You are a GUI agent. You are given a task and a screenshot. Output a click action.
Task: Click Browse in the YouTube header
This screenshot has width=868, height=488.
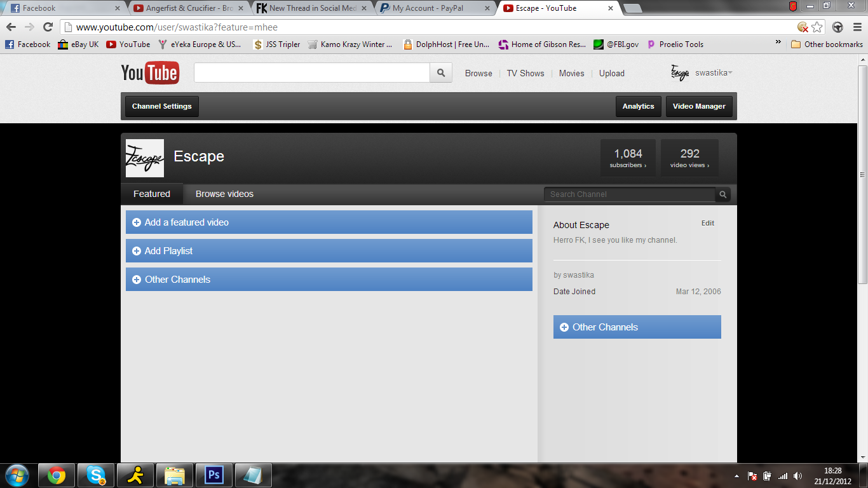(x=478, y=73)
